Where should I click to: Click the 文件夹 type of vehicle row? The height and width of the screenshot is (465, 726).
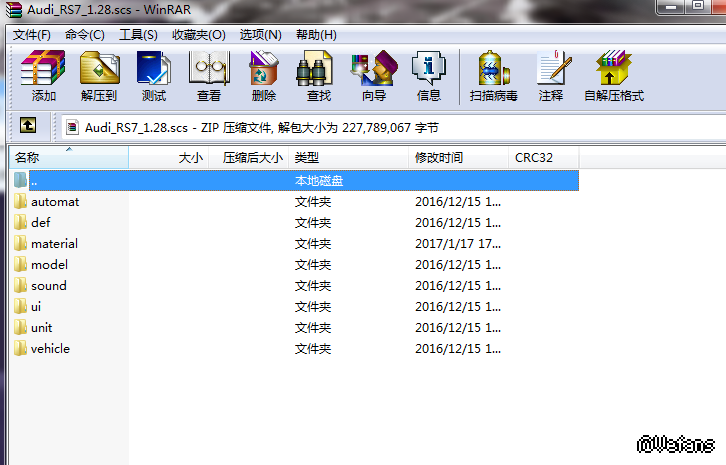[x=313, y=349]
